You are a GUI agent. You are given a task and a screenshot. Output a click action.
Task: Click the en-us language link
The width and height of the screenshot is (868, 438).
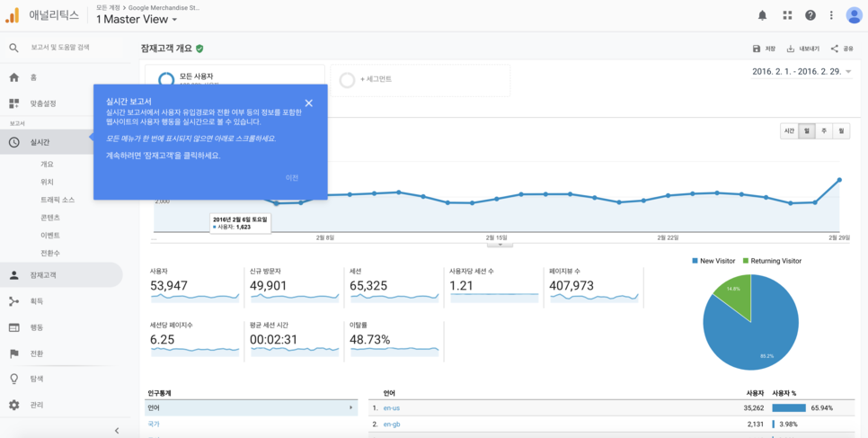[392, 408]
